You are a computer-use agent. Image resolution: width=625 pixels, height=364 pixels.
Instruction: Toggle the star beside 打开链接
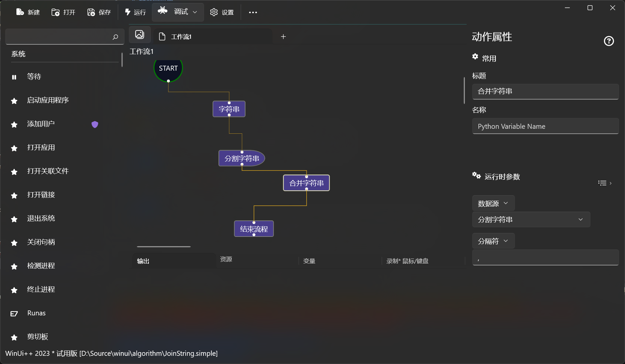click(14, 195)
